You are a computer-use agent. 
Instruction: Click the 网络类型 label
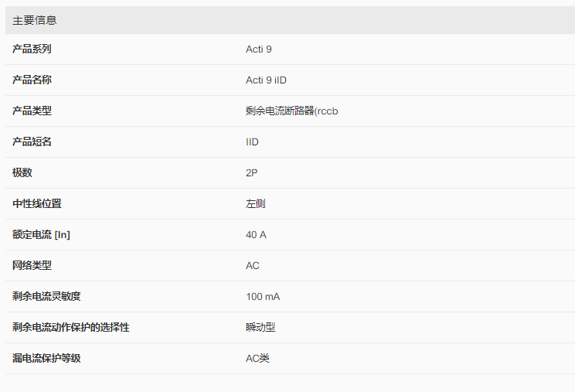point(32,266)
